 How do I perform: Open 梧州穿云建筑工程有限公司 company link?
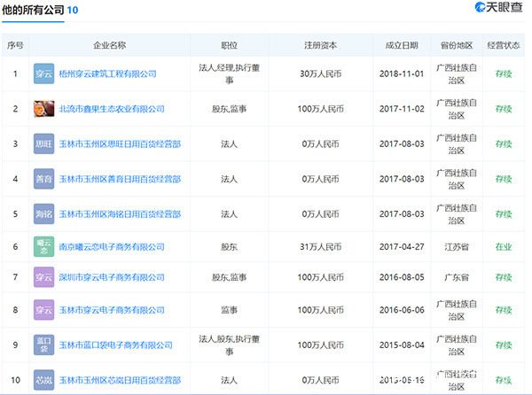tap(107, 74)
